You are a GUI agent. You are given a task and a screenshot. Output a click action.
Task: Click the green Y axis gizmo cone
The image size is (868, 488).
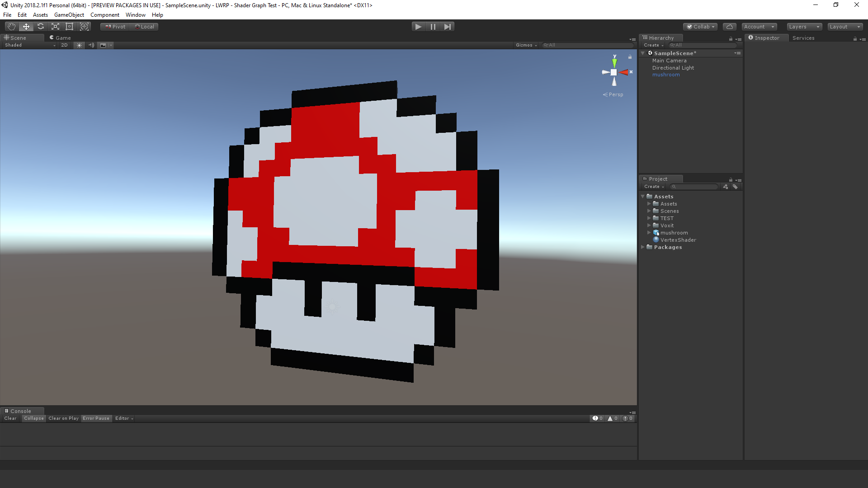tap(614, 62)
